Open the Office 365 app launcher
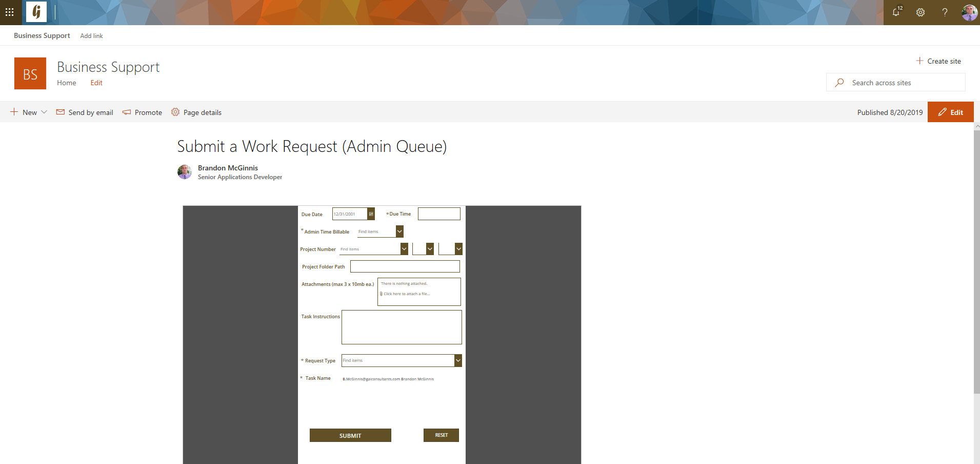Screen dimensions: 980x464 pos(9,12)
